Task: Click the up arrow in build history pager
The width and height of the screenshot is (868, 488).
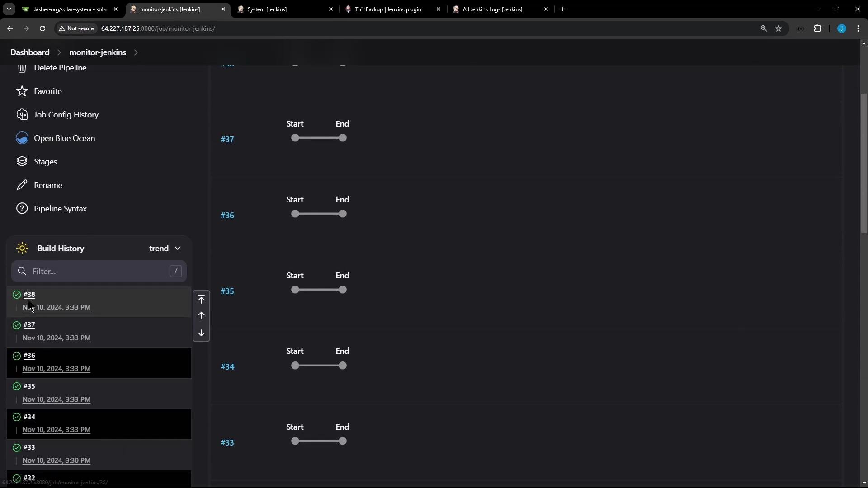Action: [x=201, y=315]
